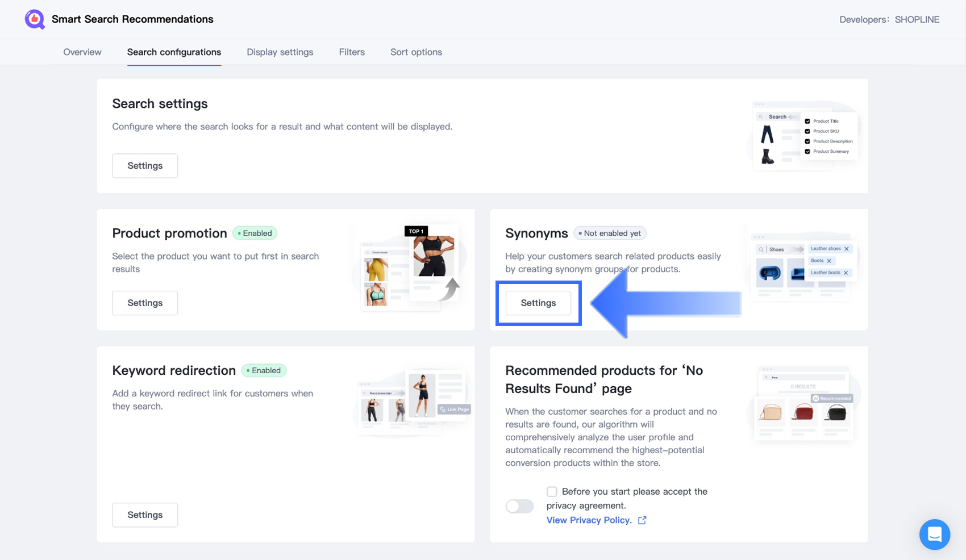The width and height of the screenshot is (966, 560).
Task: Select the Sort options tab
Action: [416, 52]
